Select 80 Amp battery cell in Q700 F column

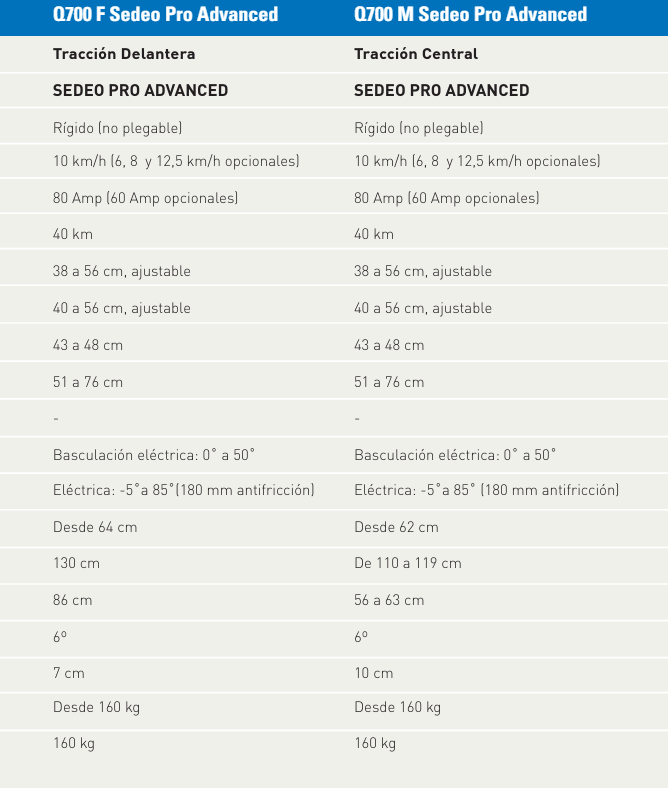[145, 198]
